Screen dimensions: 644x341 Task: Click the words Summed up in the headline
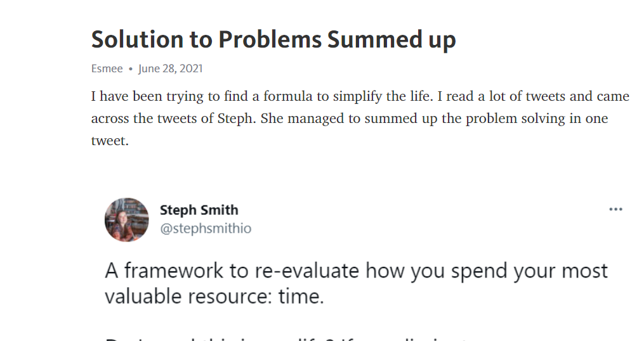click(x=391, y=40)
